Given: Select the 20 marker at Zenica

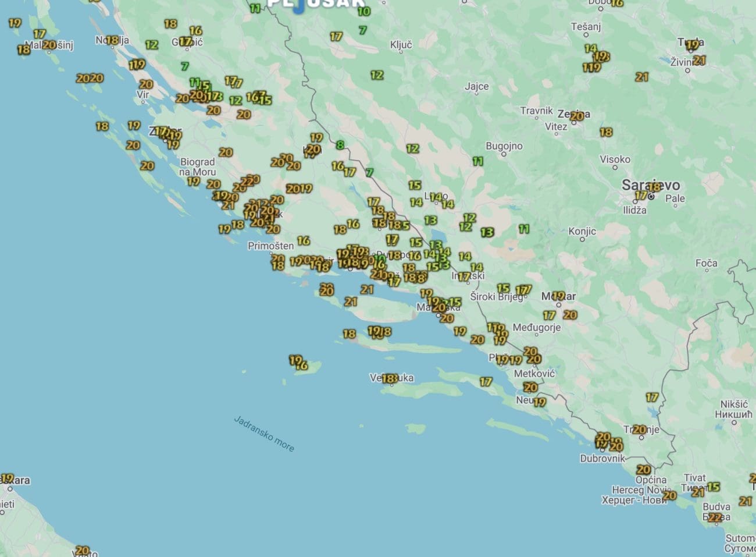Looking at the screenshot, I should 576,116.
